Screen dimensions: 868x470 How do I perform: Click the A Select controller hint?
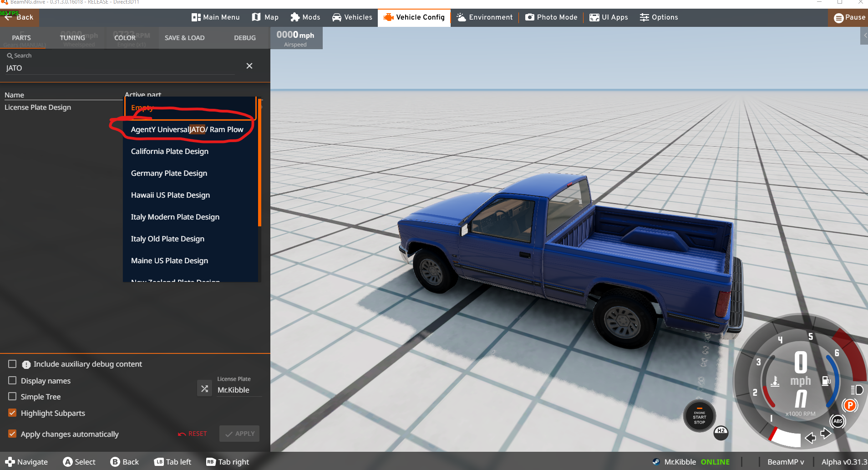[79, 462]
